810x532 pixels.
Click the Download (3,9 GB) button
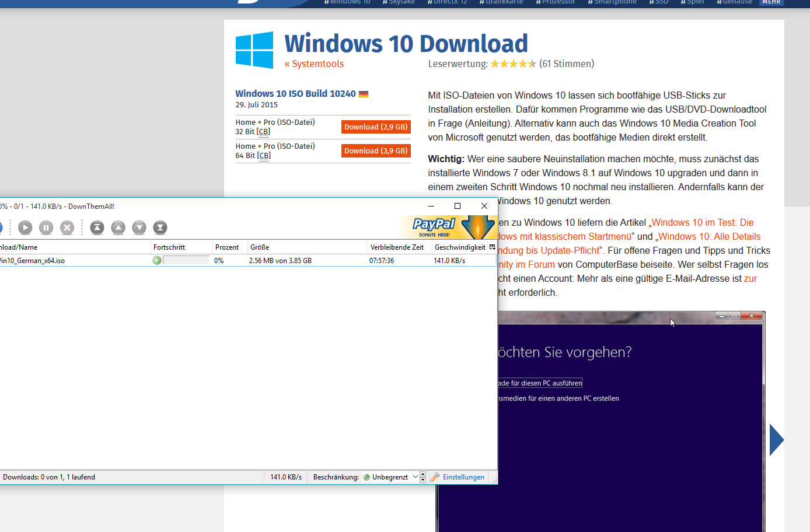coord(376,150)
